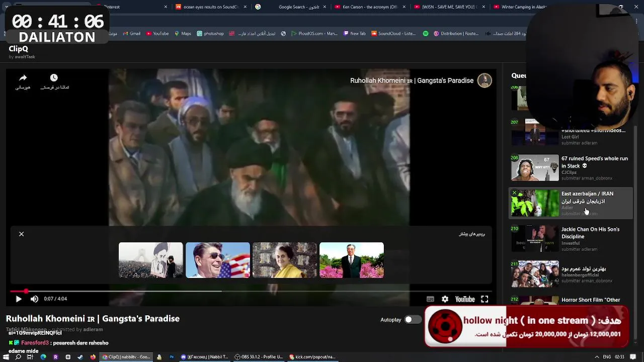Open video on YouTube via logo
The height and width of the screenshot is (362, 644).
coord(465,299)
